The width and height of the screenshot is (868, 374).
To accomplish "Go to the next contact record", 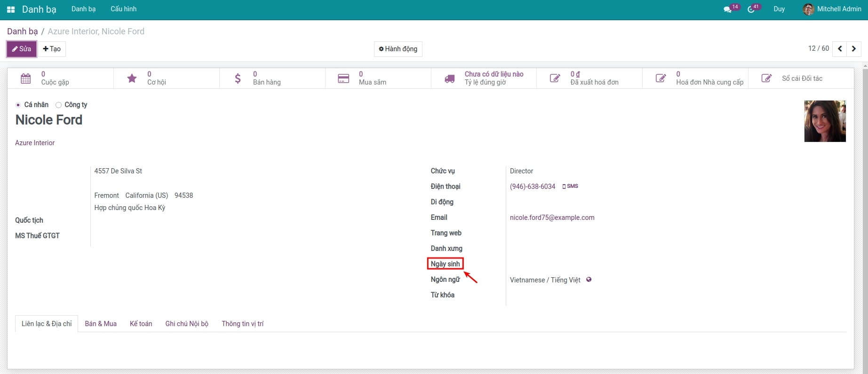I will (853, 48).
